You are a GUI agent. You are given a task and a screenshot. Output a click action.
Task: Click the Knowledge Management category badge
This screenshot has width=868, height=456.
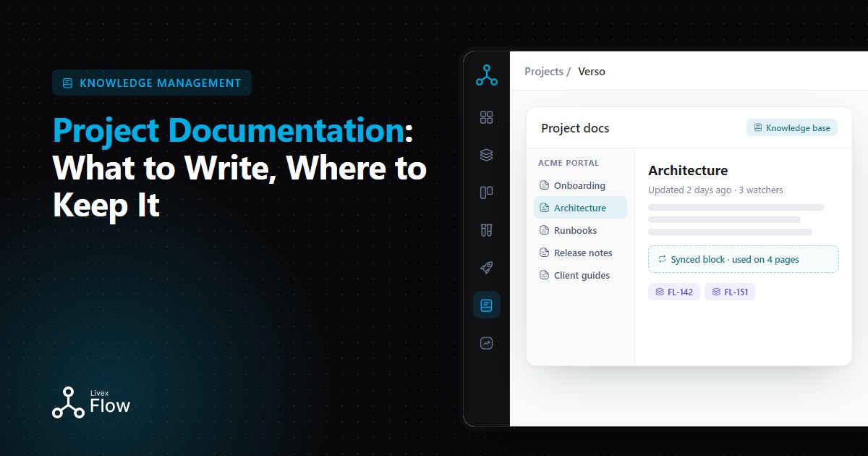pyautogui.click(x=152, y=83)
